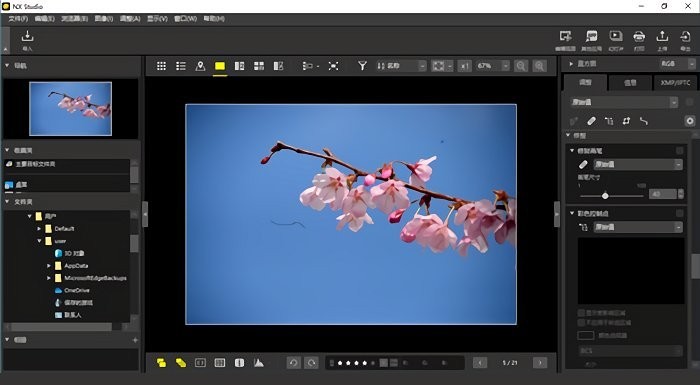Open the retouch brush preset dropdown
This screenshot has width=700, height=385.
[x=638, y=164]
